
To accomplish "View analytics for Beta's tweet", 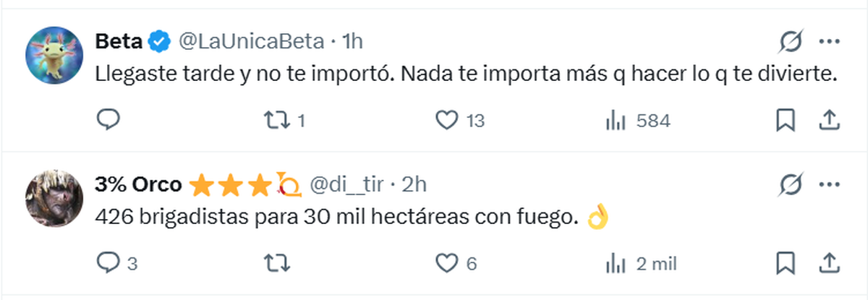I will pos(616,120).
